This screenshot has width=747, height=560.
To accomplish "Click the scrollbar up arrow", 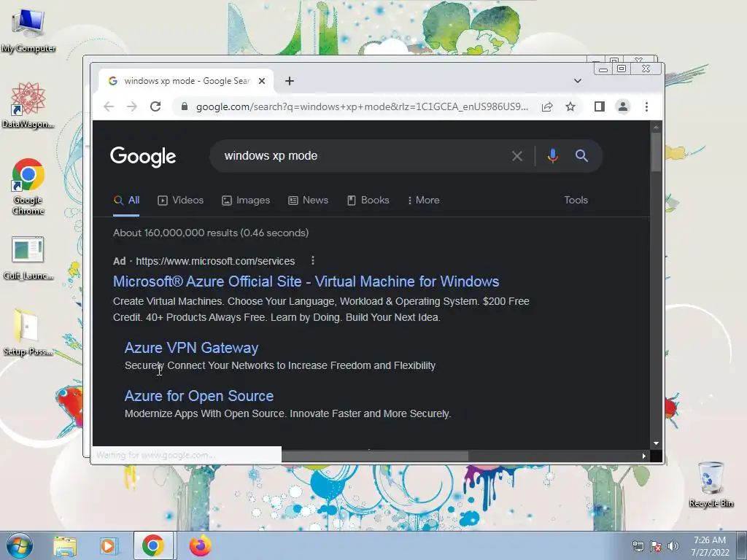I will coord(656,127).
